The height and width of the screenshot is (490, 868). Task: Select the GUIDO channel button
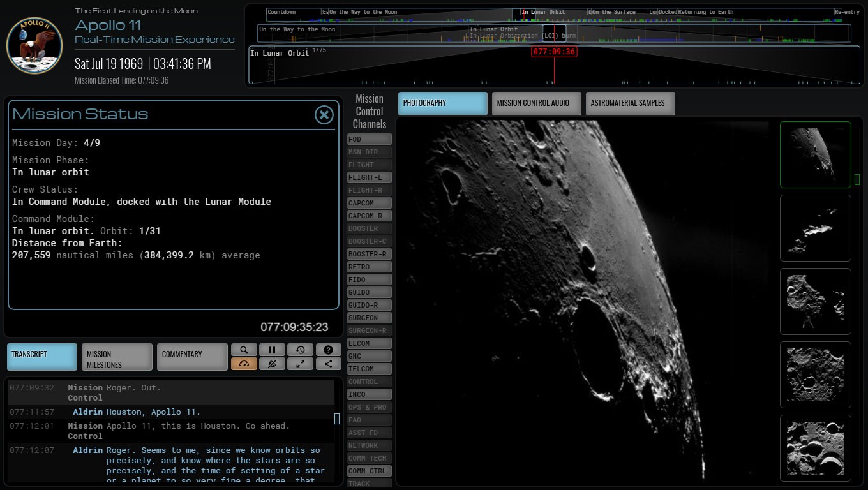370,292
